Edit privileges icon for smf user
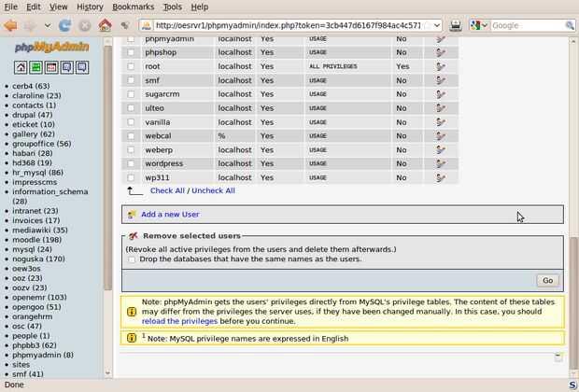The height and width of the screenshot is (392, 579). [440, 80]
